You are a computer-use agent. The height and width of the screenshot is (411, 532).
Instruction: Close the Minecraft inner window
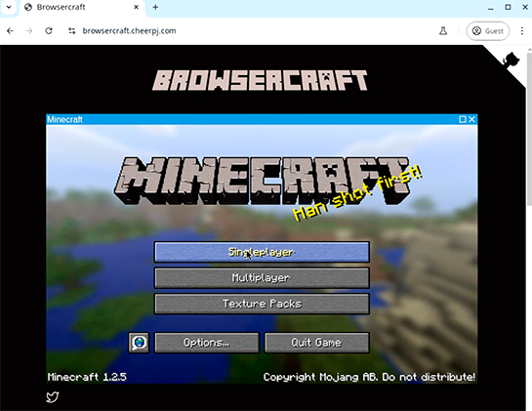pyautogui.click(x=471, y=119)
